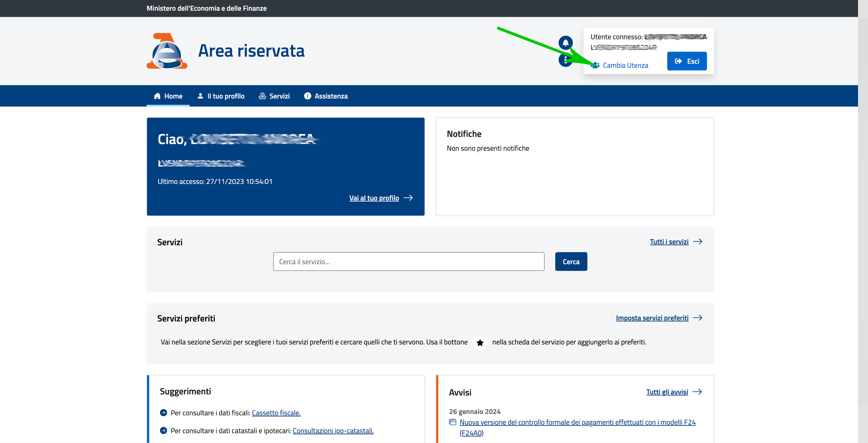Viewport: 868px width, 443px height.
Task: Open Il tuo profilo menu item
Action: [x=221, y=96]
